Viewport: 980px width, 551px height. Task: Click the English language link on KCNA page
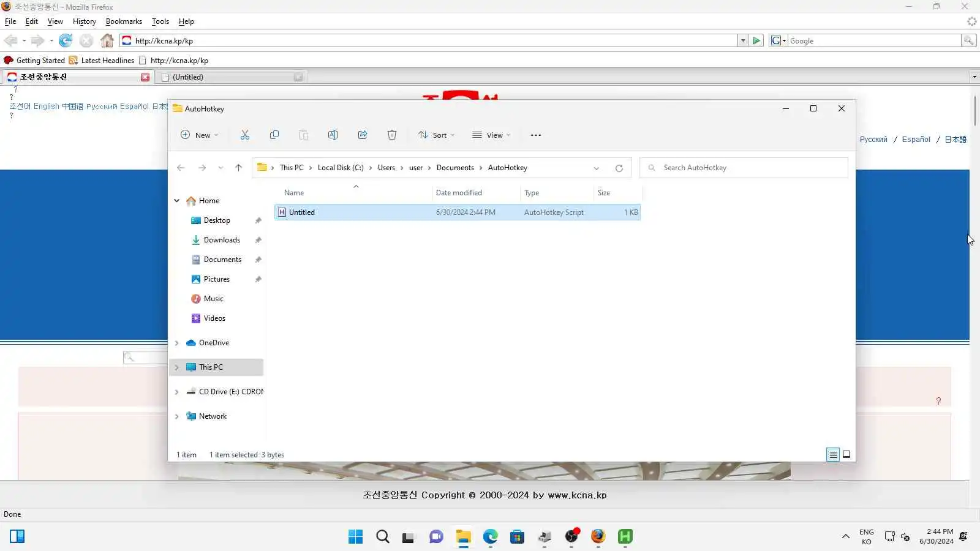(47, 107)
